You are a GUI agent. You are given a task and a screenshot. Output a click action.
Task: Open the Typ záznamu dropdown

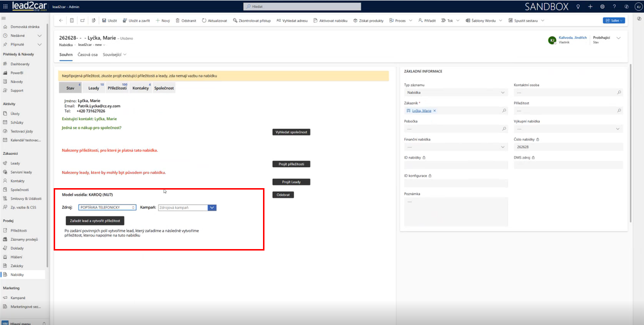pyautogui.click(x=455, y=92)
